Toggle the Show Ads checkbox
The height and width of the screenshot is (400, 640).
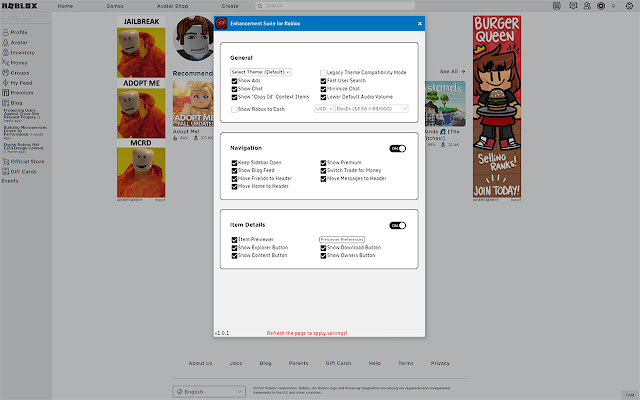(234, 81)
